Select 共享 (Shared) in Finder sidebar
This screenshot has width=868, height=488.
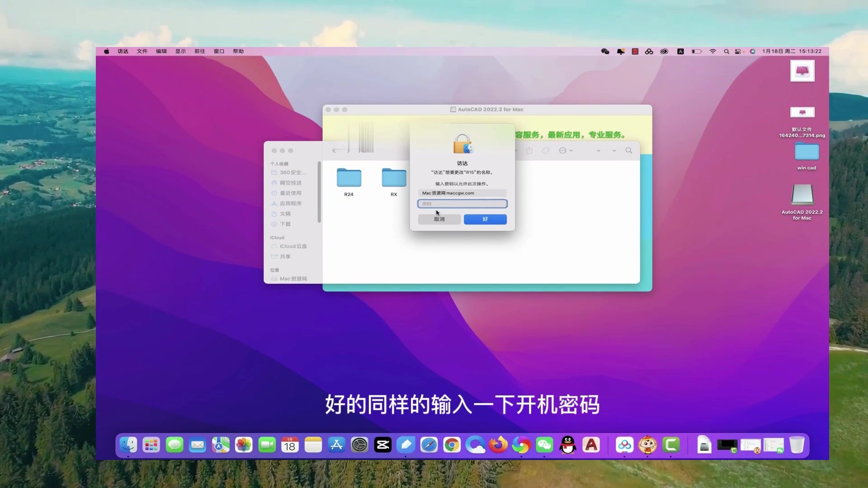[281, 257]
